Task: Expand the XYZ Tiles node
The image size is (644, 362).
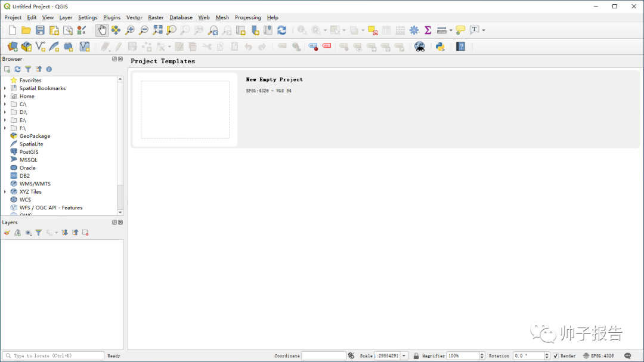Action: click(x=5, y=192)
